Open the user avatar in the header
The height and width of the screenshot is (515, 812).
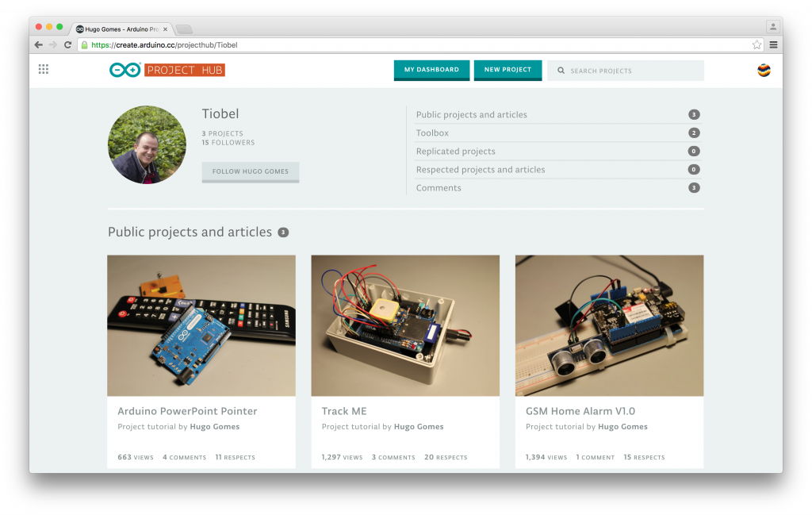[x=764, y=70]
